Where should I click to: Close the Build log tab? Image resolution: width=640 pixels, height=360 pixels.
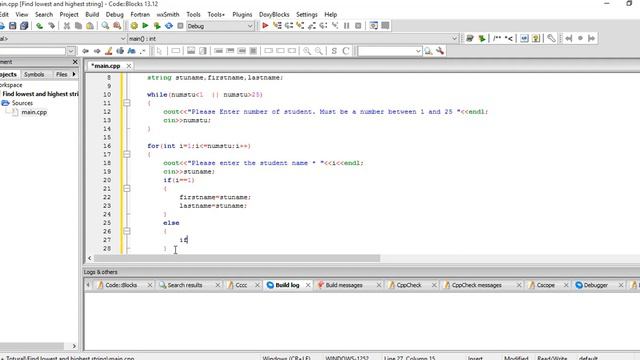308,285
